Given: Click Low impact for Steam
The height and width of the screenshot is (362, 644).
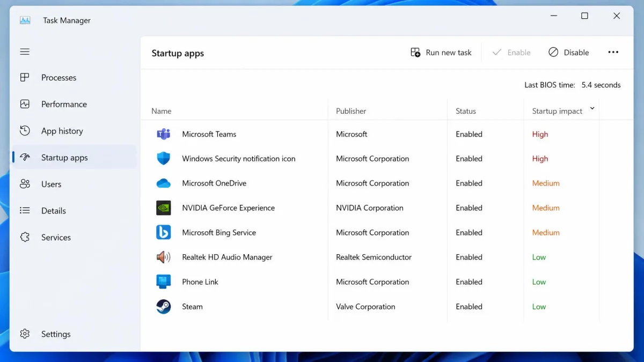Looking at the screenshot, I should pos(539,307).
